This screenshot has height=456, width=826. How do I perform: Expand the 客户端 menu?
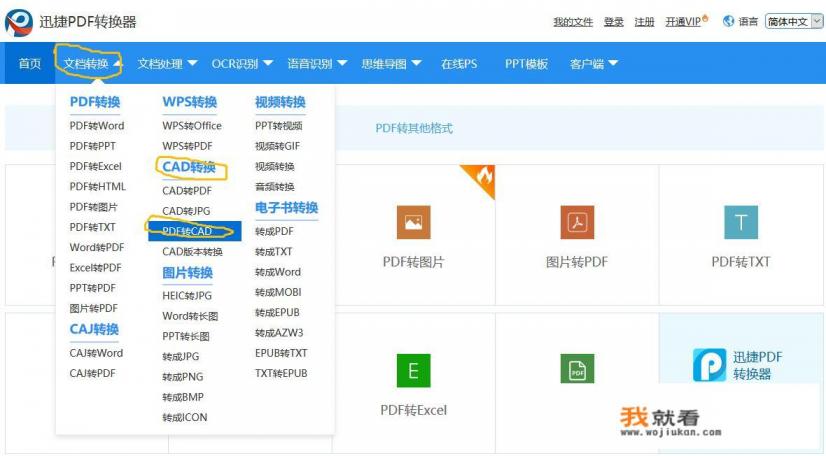[x=593, y=64]
